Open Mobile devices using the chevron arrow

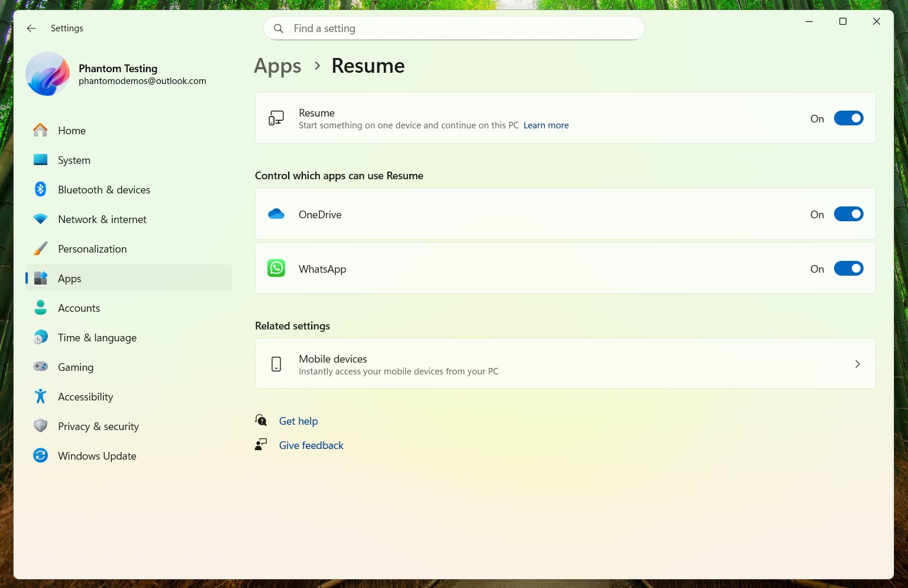tap(857, 364)
